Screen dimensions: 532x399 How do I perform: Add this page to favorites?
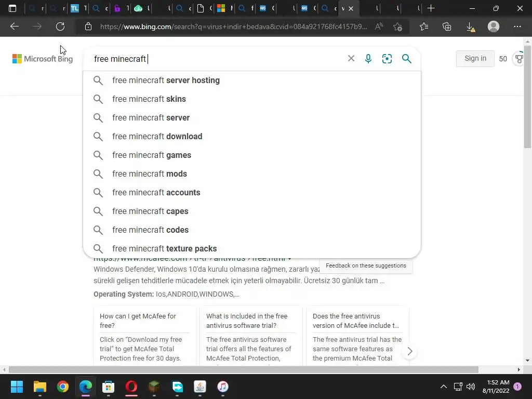pos(397,26)
